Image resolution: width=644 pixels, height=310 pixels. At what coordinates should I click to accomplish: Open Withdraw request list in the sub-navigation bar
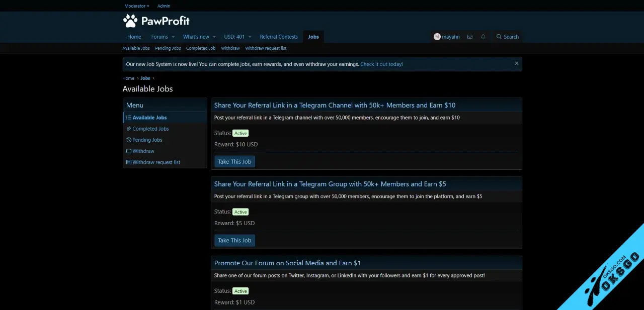coord(266,48)
